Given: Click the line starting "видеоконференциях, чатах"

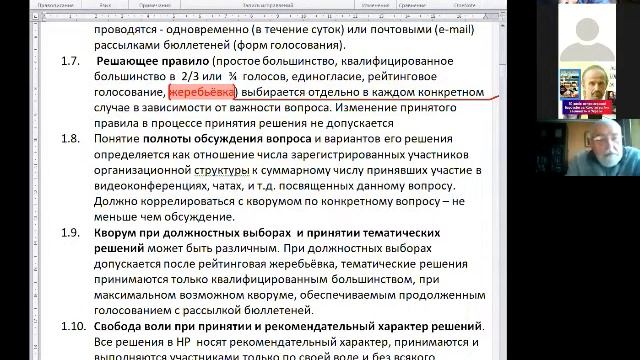Looking at the screenshot, I should [275, 186].
